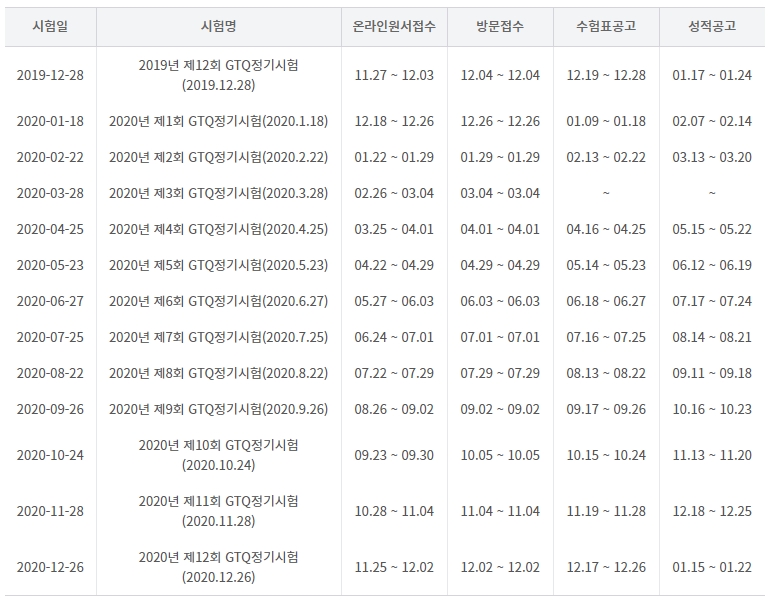Select exam date 2020-12-26
This screenshot has width=773, height=602.
pyautogui.click(x=50, y=567)
